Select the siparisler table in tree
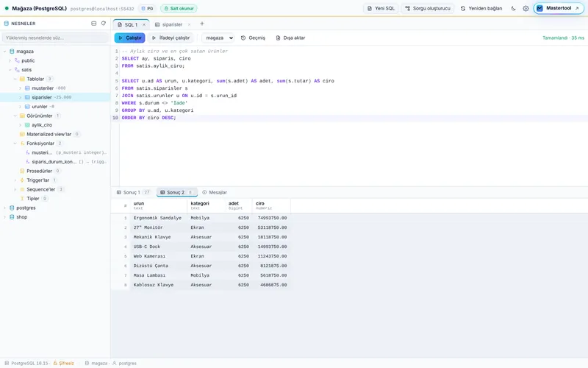 [x=55, y=97]
